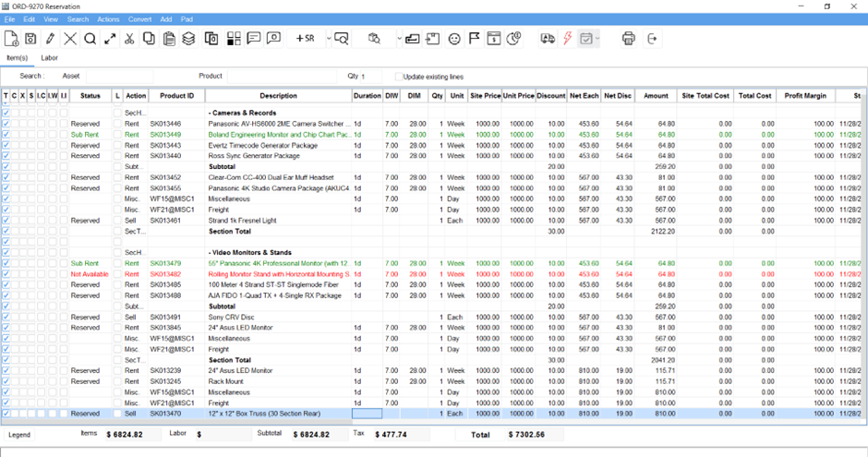Open dropdown beside the calendar check icon
The image size is (868, 457).
click(598, 39)
